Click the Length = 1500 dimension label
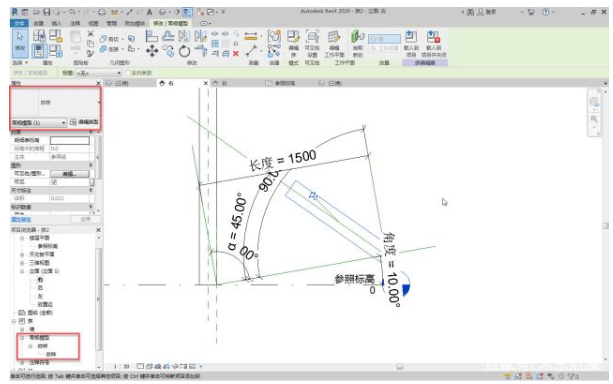Image resolution: width=613 pixels, height=384 pixels. click(283, 160)
